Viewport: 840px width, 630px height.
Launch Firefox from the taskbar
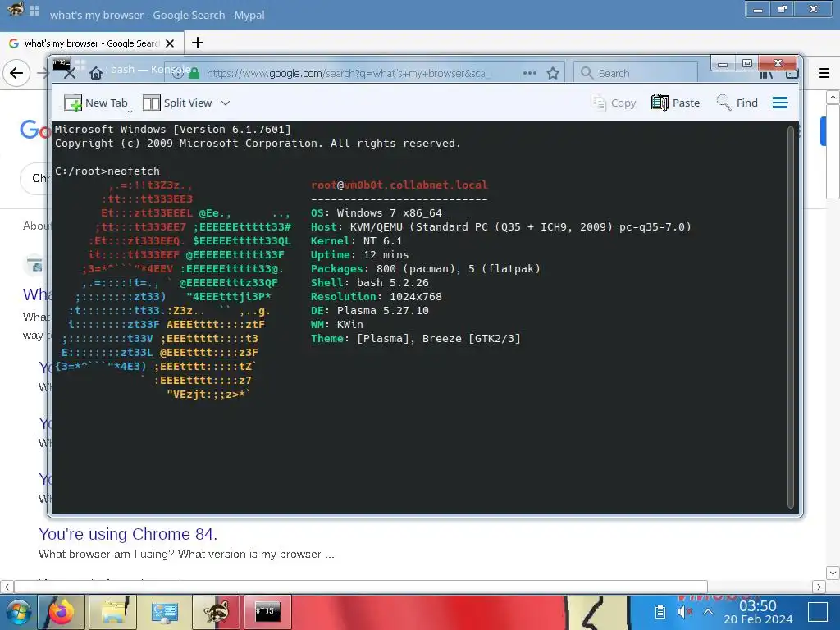tap(61, 612)
